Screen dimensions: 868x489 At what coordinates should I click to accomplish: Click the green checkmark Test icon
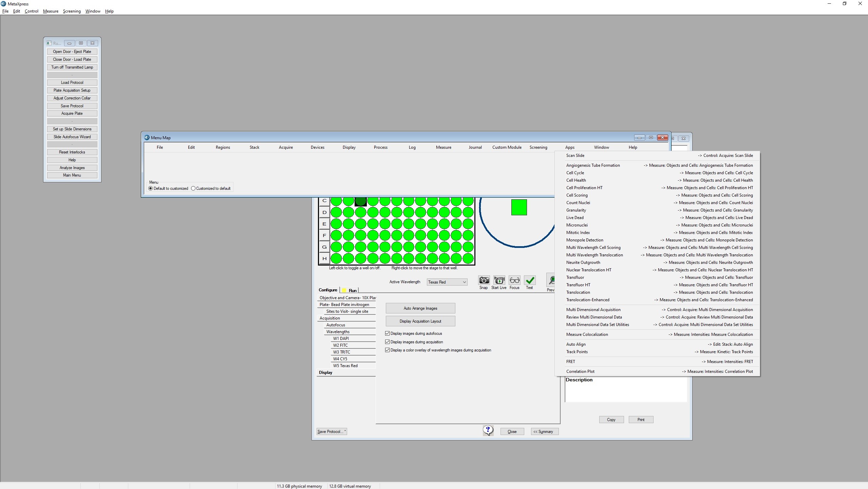(530, 280)
